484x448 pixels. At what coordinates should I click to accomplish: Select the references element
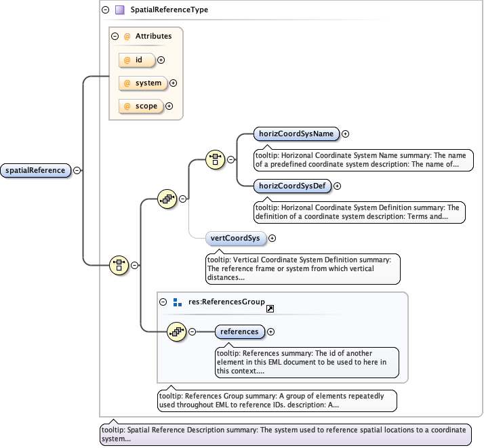click(x=239, y=331)
